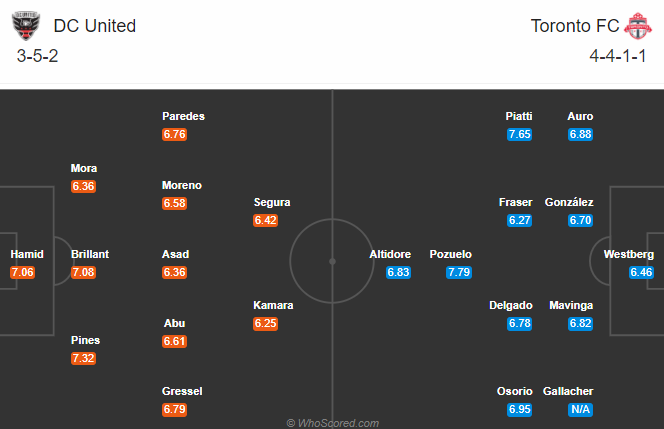
Task: Click Gressel's 6.79 rating badge
Action: click(x=174, y=410)
